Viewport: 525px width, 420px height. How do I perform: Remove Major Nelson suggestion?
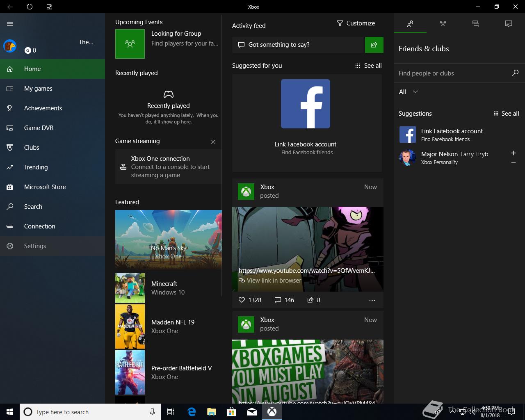(514, 163)
